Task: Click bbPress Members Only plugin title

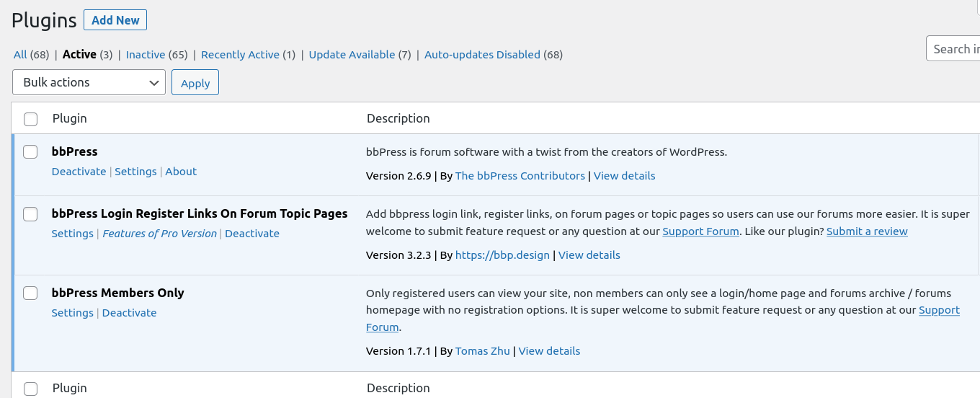Action: coord(117,293)
